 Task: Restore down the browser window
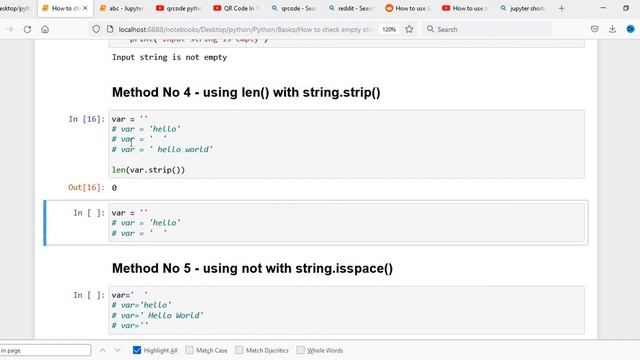coord(626,8)
